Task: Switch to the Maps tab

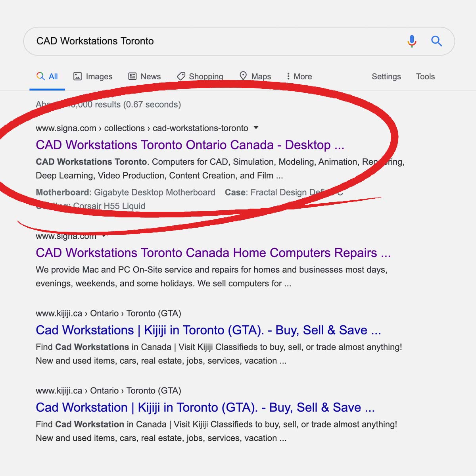Action: pyautogui.click(x=255, y=77)
